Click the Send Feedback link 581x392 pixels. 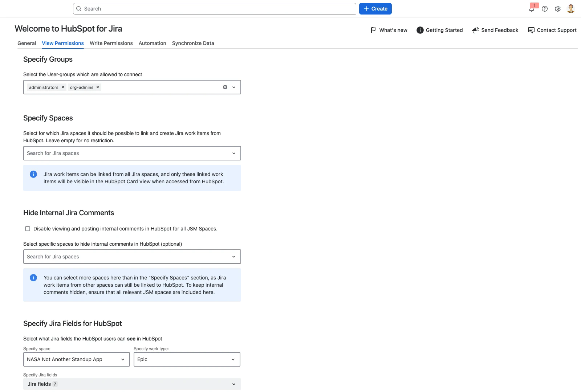[x=500, y=30]
